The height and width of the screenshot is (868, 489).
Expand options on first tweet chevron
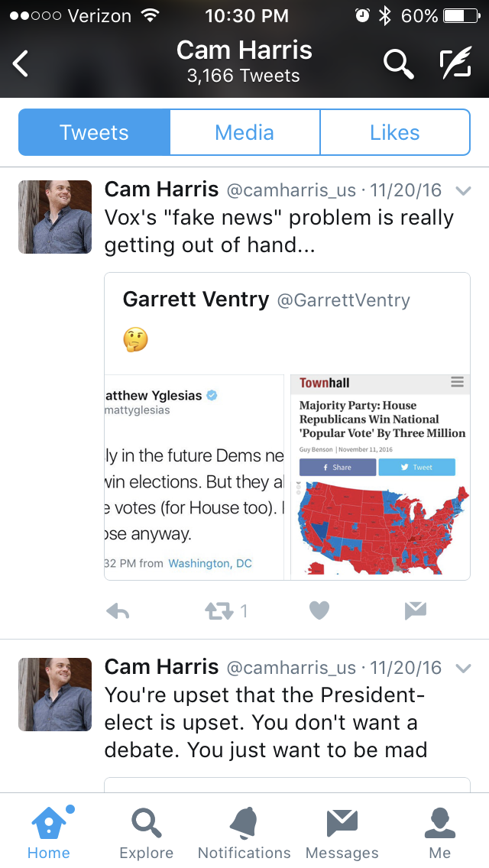462,190
